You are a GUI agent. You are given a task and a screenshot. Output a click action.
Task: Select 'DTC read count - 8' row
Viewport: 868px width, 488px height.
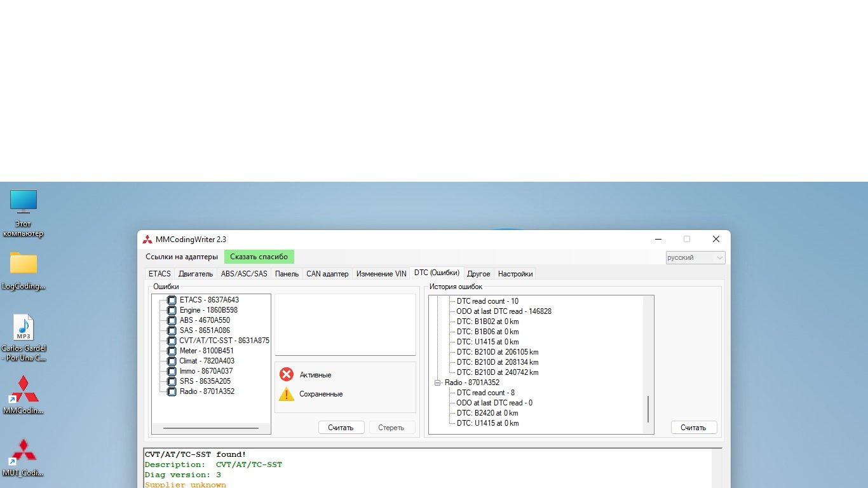pyautogui.click(x=485, y=393)
